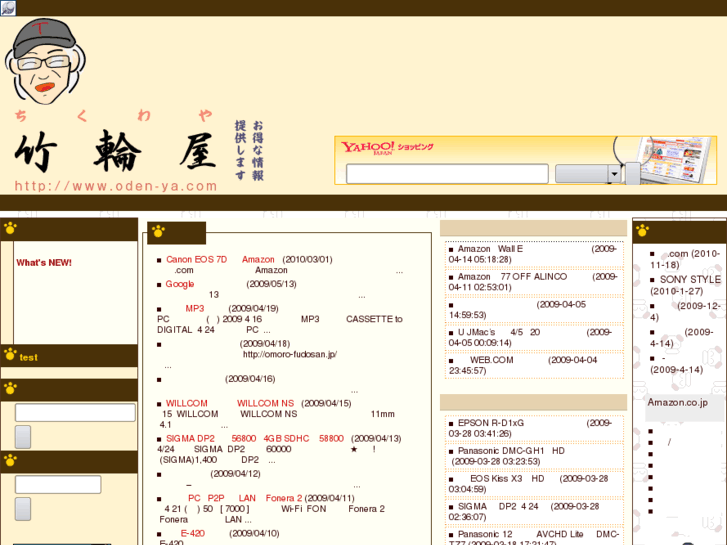Select the EPSON R-D1xG entry
The height and width of the screenshot is (545, 727).
point(534,428)
